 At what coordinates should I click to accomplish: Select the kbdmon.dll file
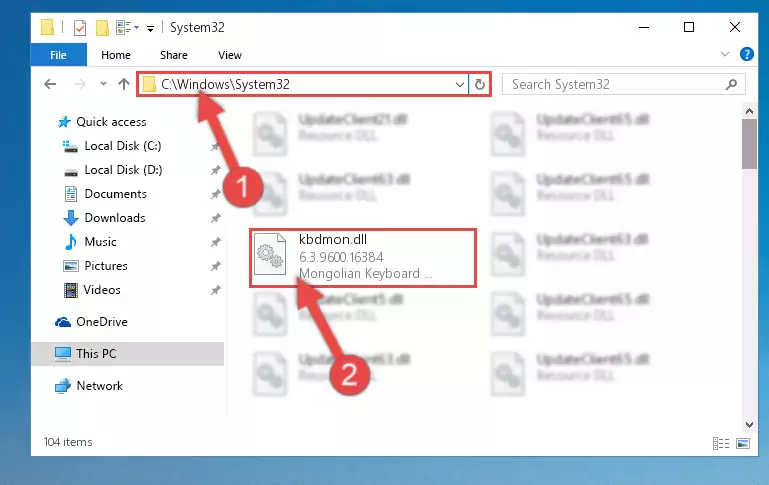[363, 257]
